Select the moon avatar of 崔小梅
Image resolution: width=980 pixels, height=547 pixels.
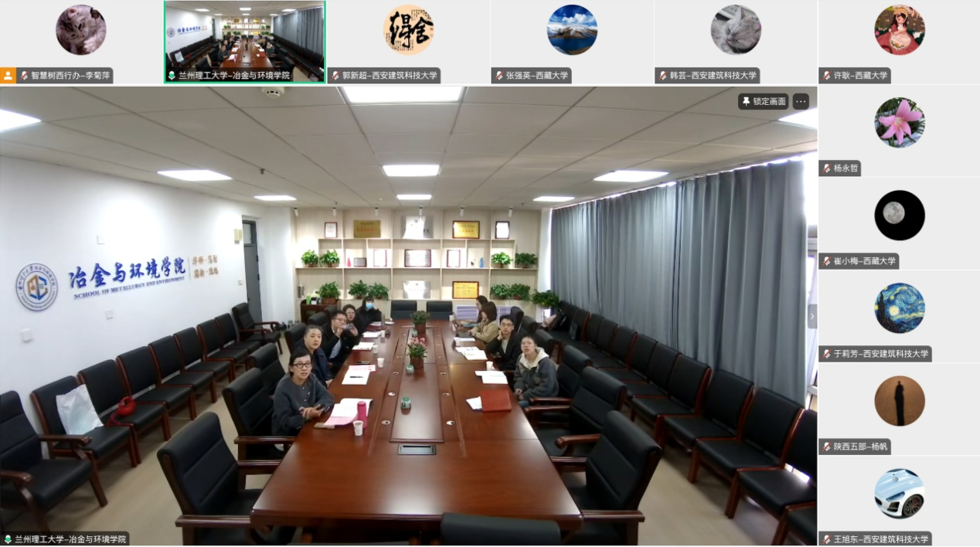[x=899, y=215]
